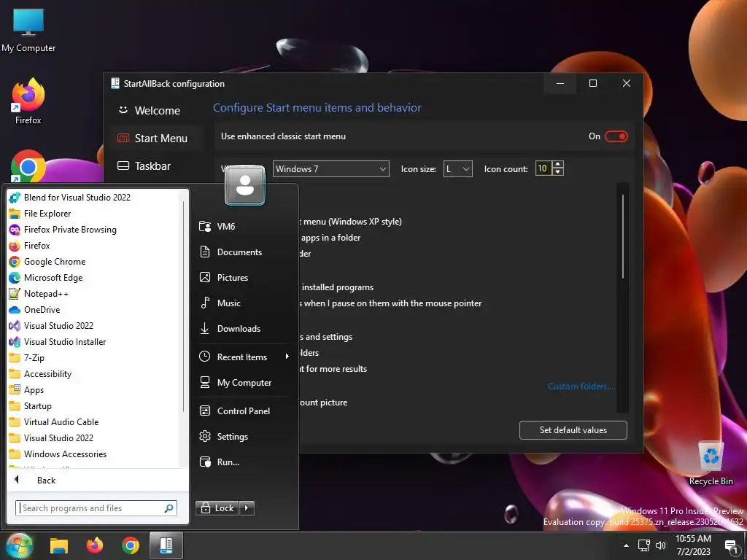
Task: Expand the 7-Zip folder
Action: 34,357
